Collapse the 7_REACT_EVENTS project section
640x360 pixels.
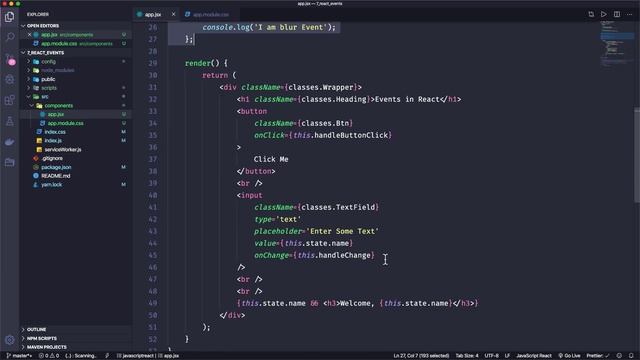[x=45, y=53]
